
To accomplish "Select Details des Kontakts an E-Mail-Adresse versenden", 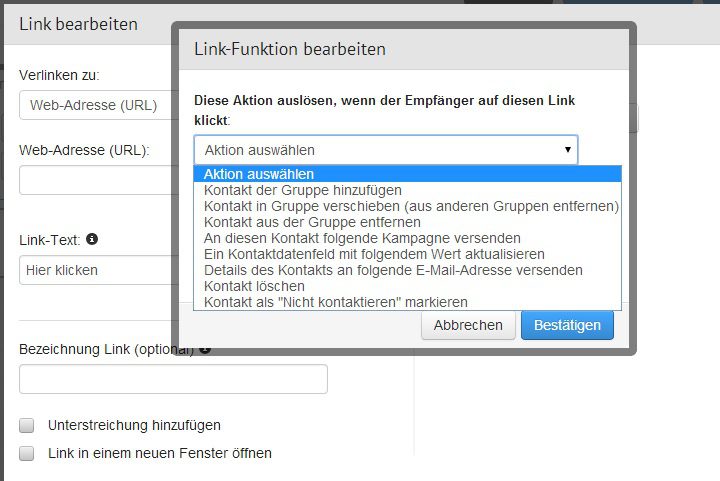I will tap(393, 270).
